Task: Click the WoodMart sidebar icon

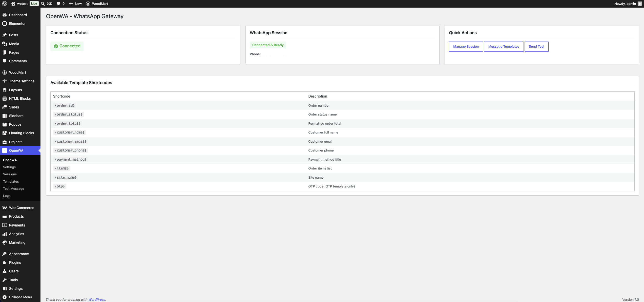Action: pyautogui.click(x=5, y=72)
